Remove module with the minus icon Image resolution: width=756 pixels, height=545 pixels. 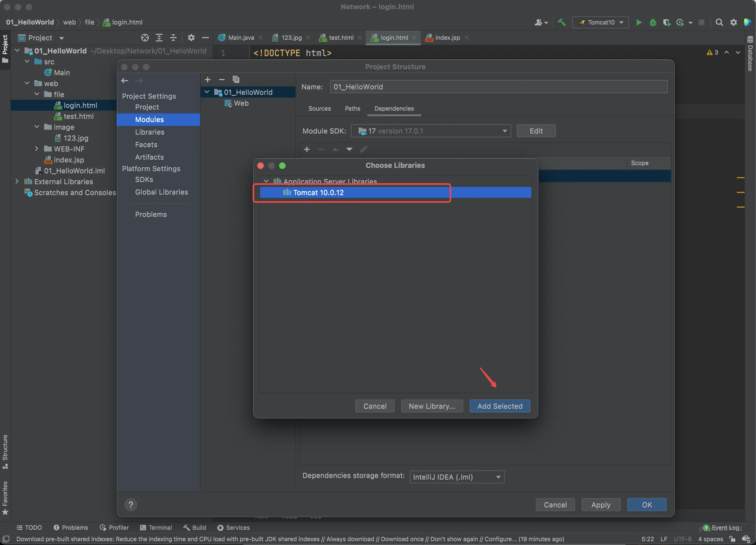point(222,79)
